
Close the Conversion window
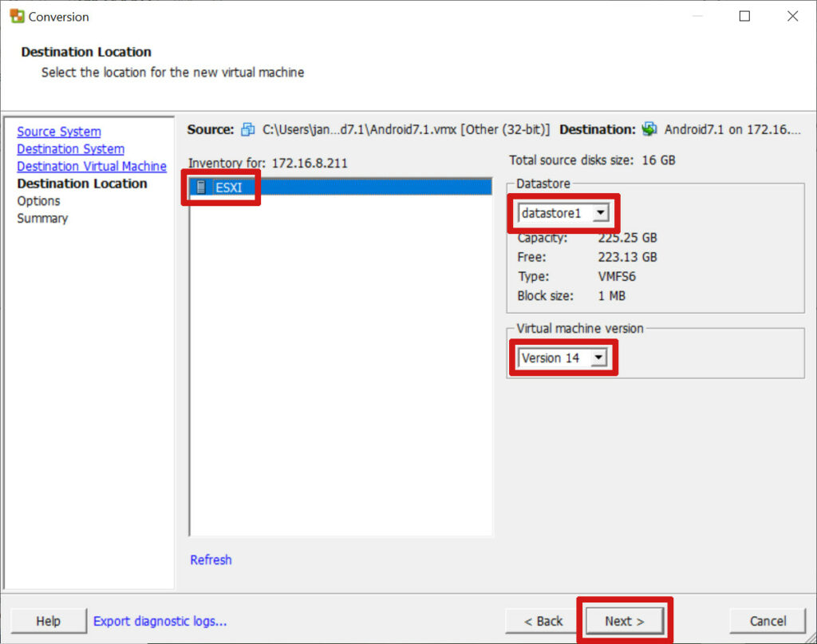[792, 16]
